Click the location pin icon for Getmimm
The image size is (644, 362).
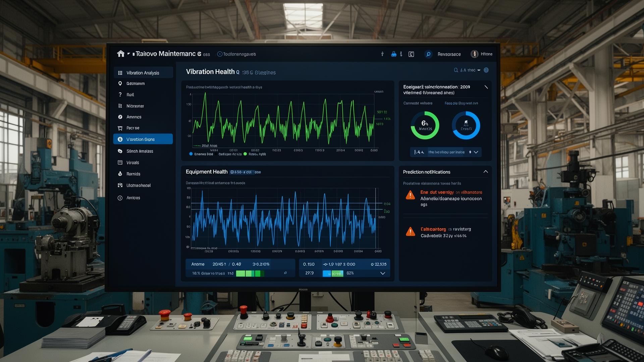click(x=120, y=83)
